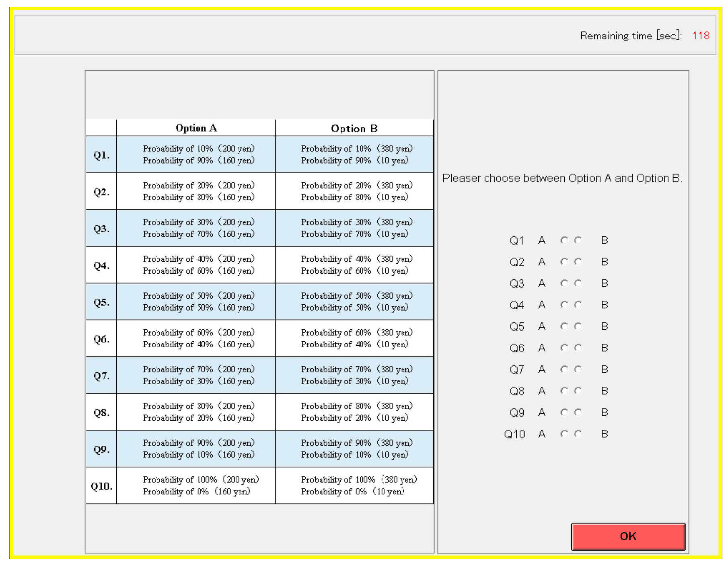Pick option A for Q8
Image resolution: width=728 pixels, height=568 pixels.
(x=564, y=391)
